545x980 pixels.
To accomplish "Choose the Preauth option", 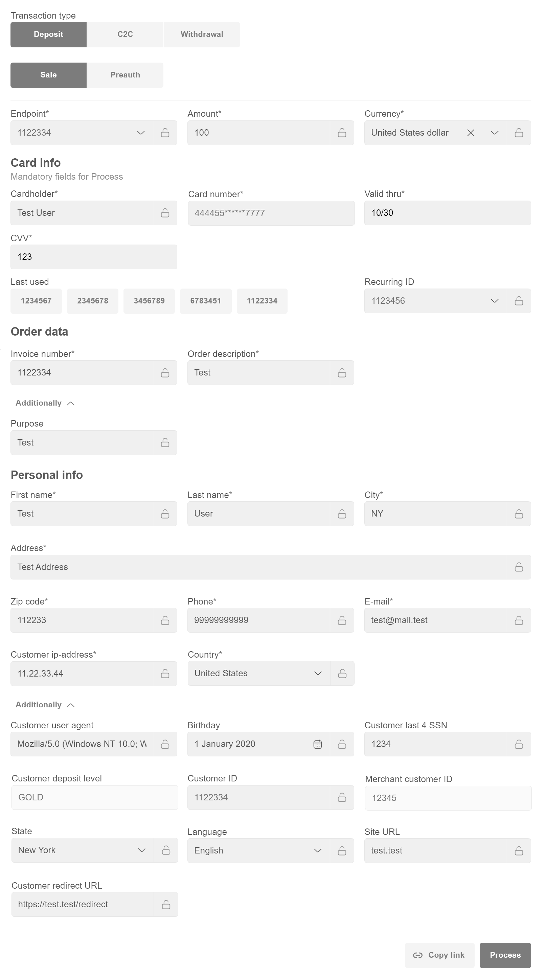I will (125, 75).
